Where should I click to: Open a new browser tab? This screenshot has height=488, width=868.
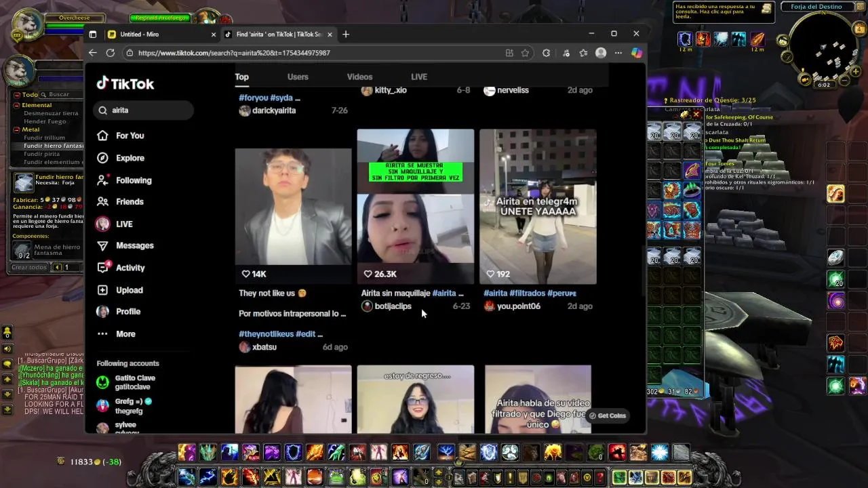click(x=346, y=34)
